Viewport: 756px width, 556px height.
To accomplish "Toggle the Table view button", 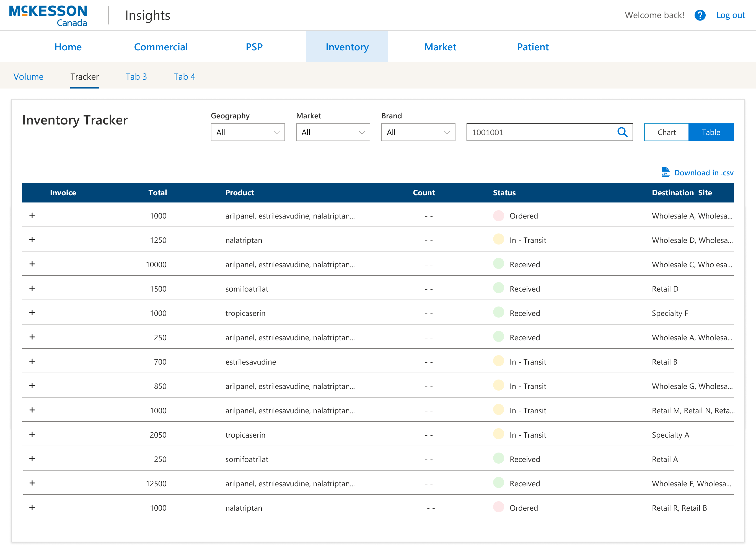I will (711, 132).
